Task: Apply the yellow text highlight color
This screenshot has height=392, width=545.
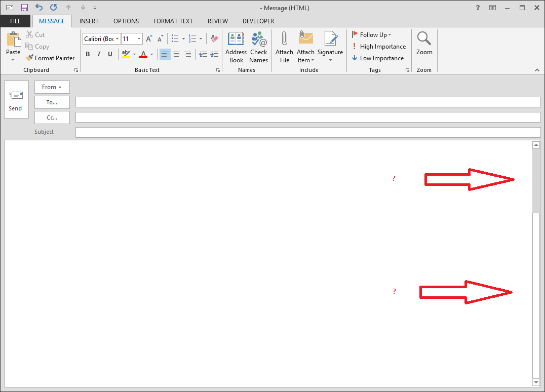Action: [x=126, y=54]
